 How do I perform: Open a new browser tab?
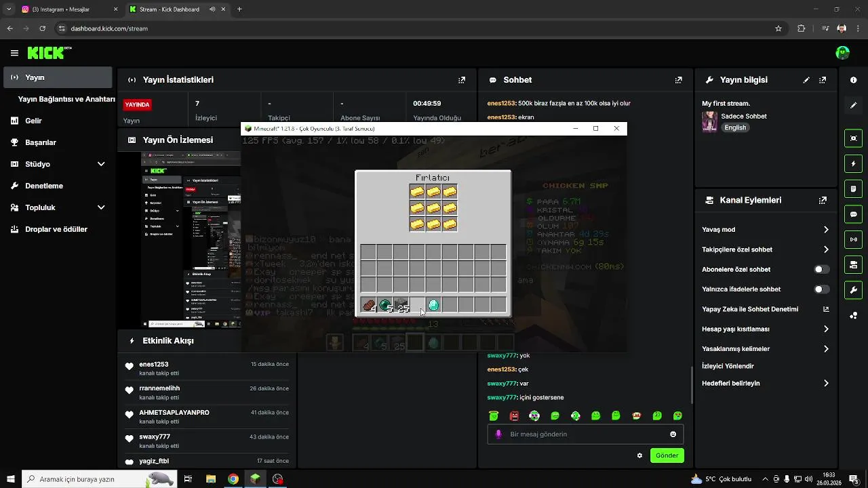(x=239, y=9)
